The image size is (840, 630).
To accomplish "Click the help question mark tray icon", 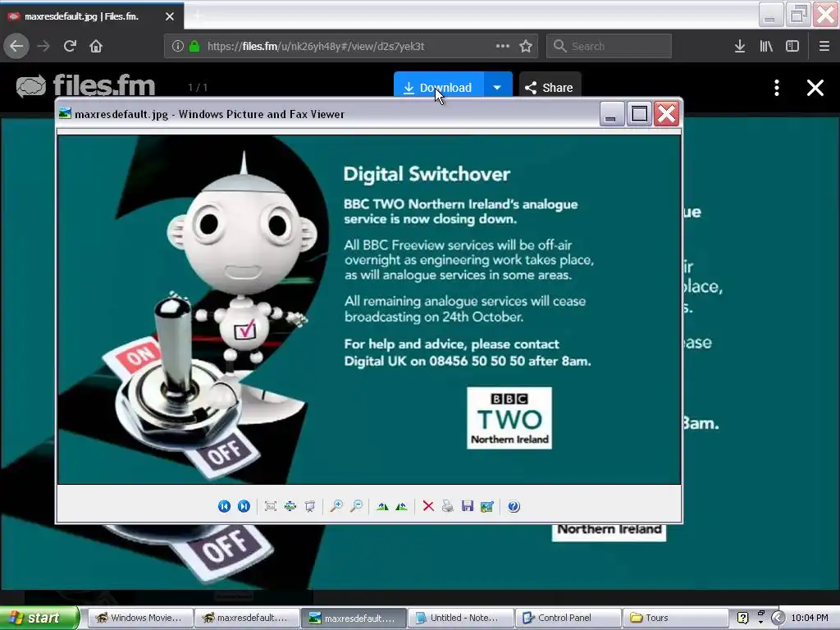I will [742, 618].
